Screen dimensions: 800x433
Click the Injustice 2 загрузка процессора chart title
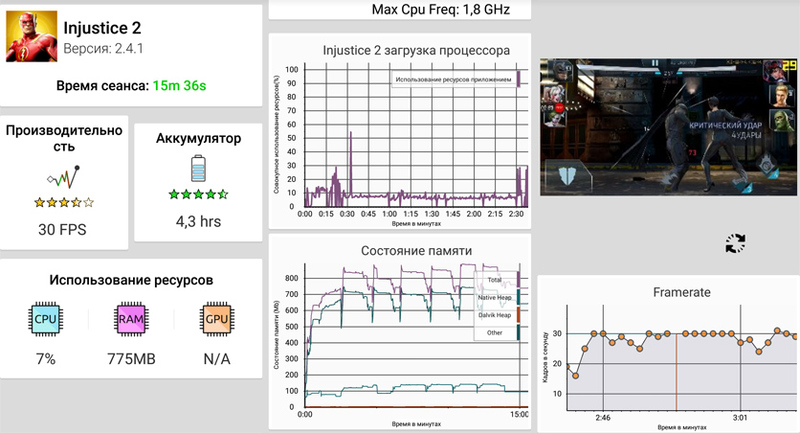pyautogui.click(x=416, y=50)
